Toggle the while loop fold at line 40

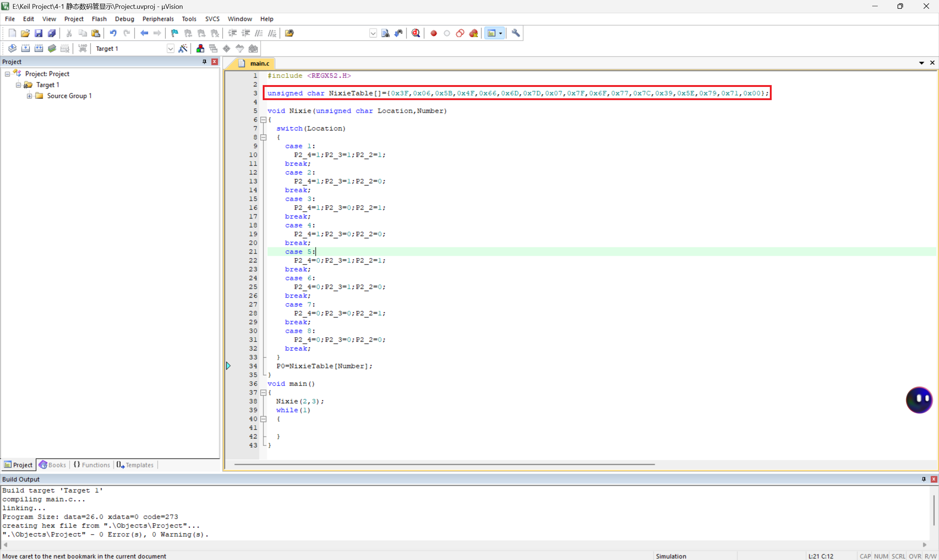tap(263, 419)
